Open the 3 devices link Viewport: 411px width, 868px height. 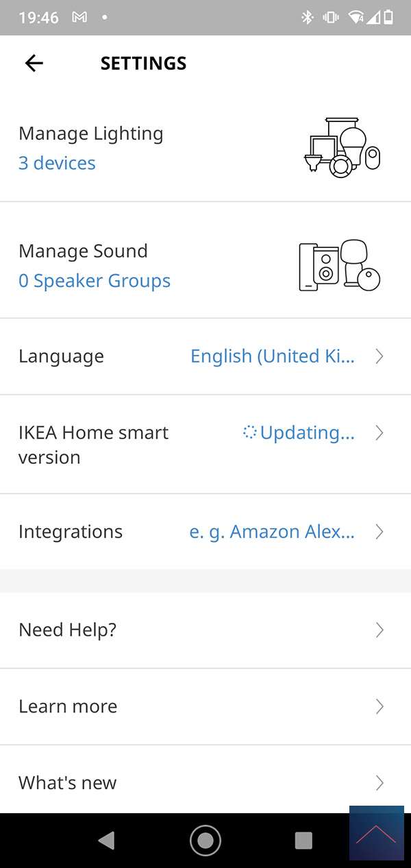(x=57, y=163)
